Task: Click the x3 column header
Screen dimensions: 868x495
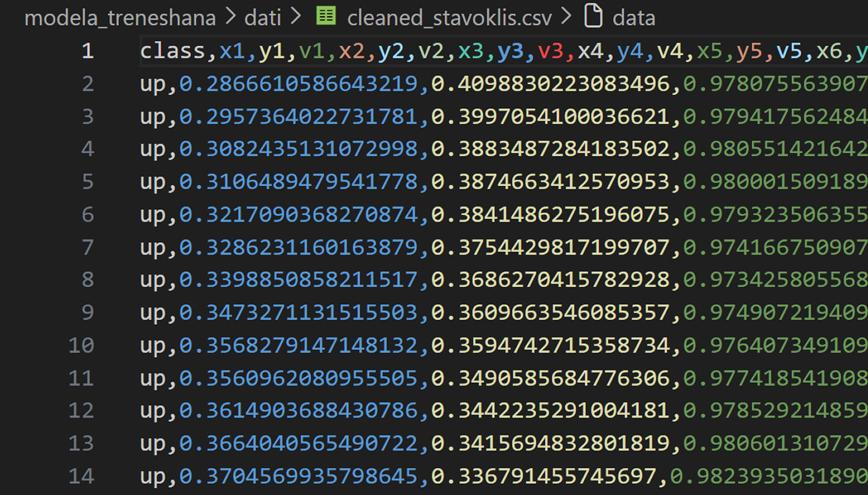Action: (x=470, y=51)
